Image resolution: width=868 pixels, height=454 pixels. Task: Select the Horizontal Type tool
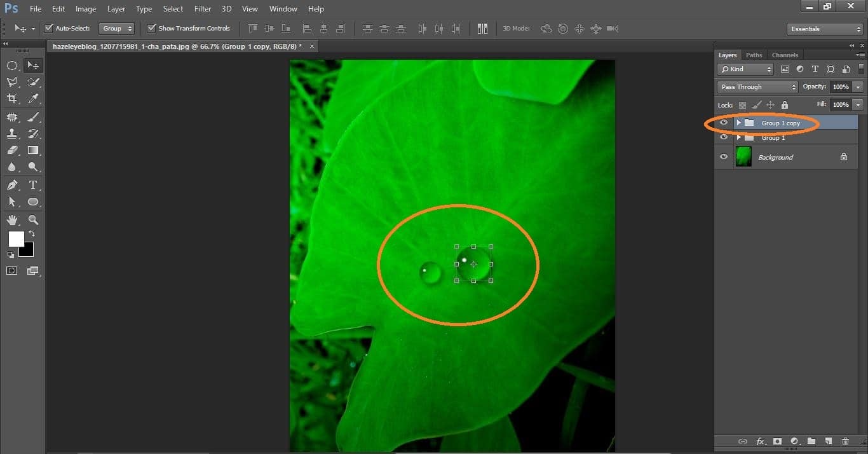(33, 185)
